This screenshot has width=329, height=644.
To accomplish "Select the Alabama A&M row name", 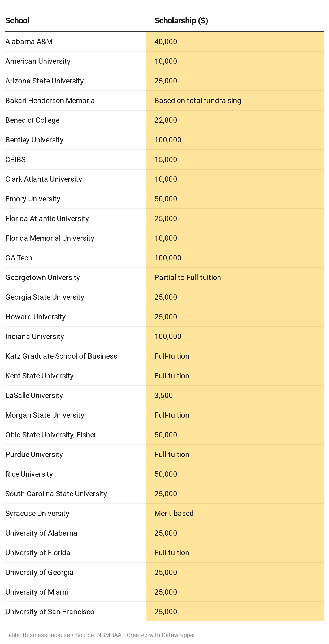I will click(x=29, y=42).
